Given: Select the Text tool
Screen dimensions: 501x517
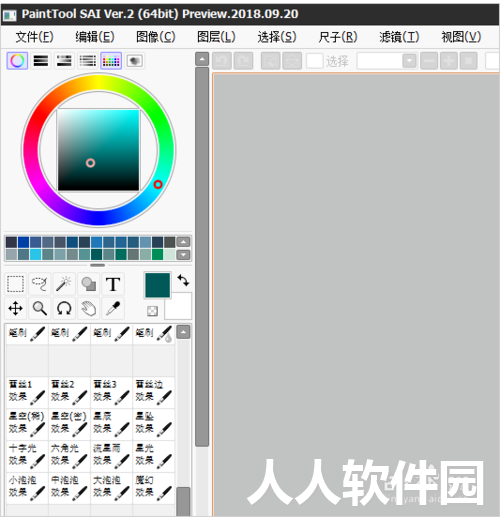Looking at the screenshot, I should pyautogui.click(x=113, y=284).
